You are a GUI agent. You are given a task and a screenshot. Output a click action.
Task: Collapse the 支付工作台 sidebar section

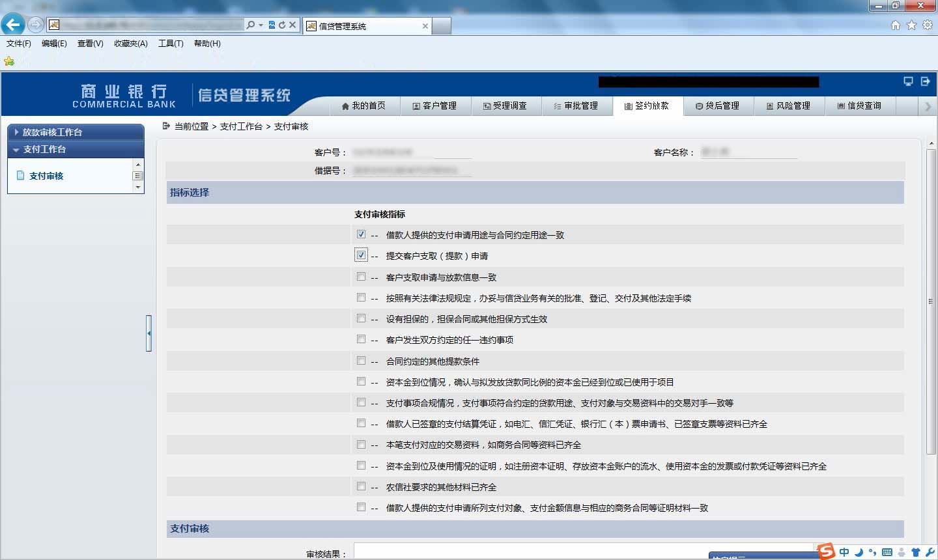tap(76, 149)
